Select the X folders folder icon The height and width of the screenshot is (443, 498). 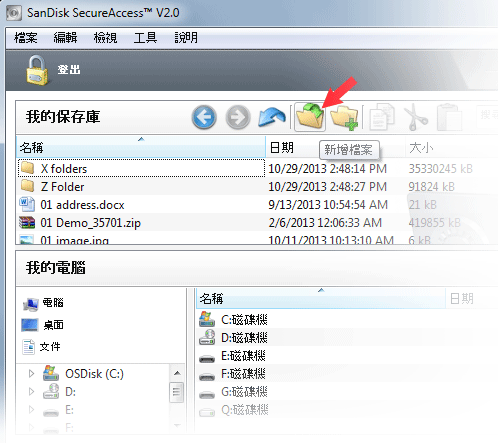coord(27,168)
